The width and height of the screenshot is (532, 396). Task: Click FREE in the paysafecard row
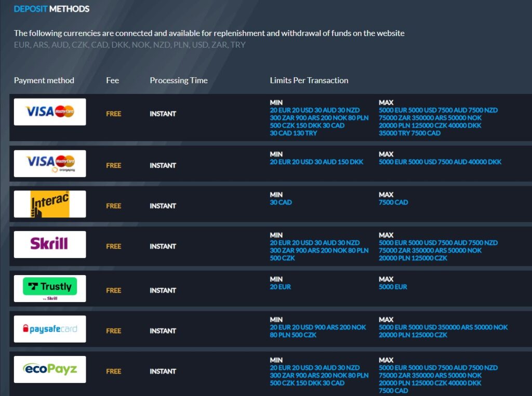point(114,331)
